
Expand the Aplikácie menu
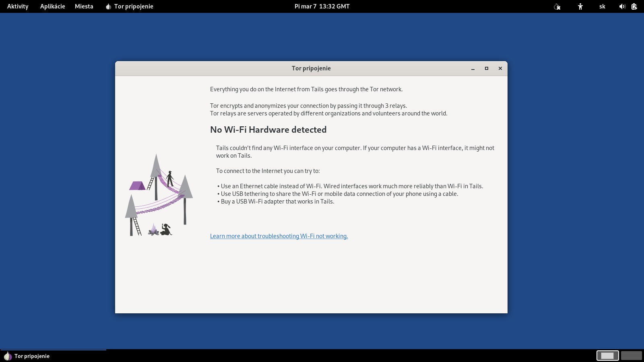tap(52, 6)
